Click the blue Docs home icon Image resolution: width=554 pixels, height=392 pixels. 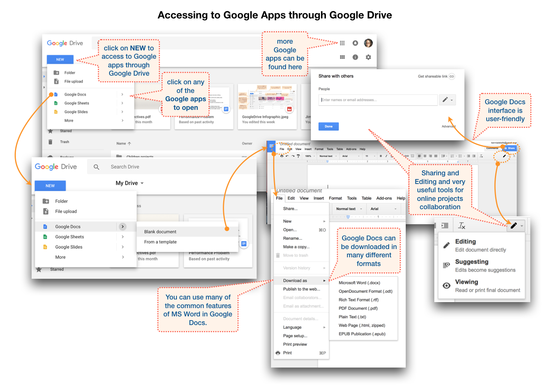point(271,146)
